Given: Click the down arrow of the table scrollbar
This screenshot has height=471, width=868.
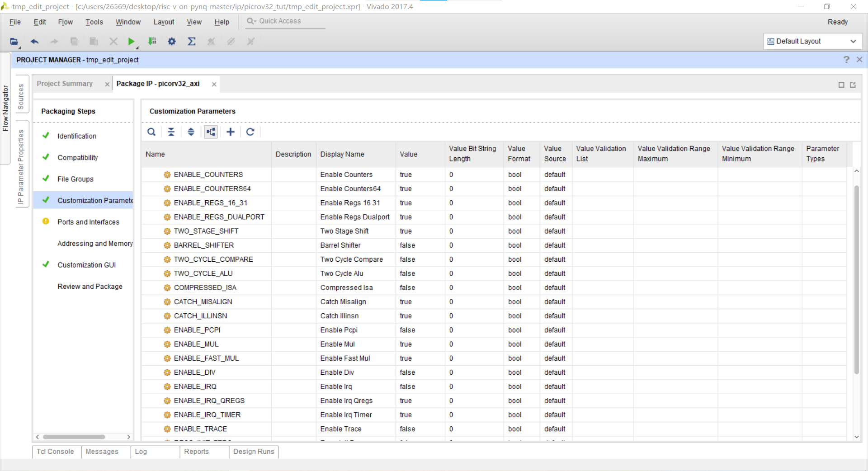Looking at the screenshot, I should pos(856,437).
